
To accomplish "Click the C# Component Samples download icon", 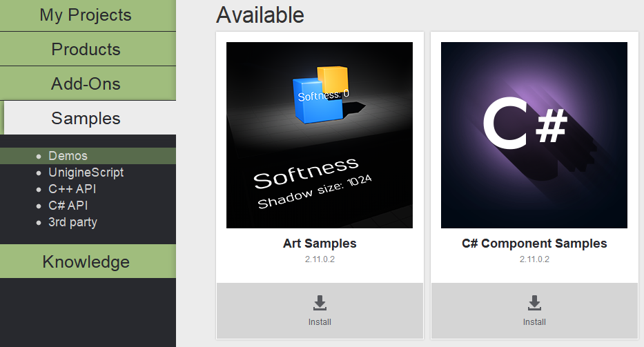I will tap(534, 304).
